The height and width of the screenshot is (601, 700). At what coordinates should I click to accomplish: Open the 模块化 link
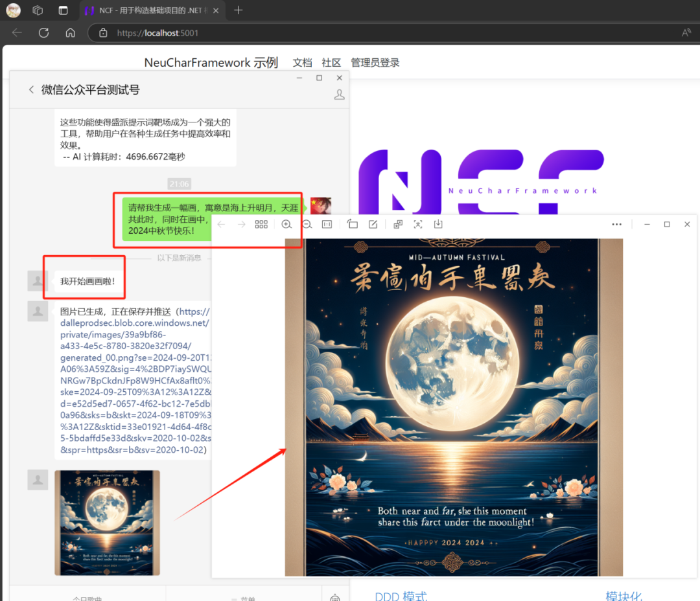pyautogui.click(x=624, y=596)
